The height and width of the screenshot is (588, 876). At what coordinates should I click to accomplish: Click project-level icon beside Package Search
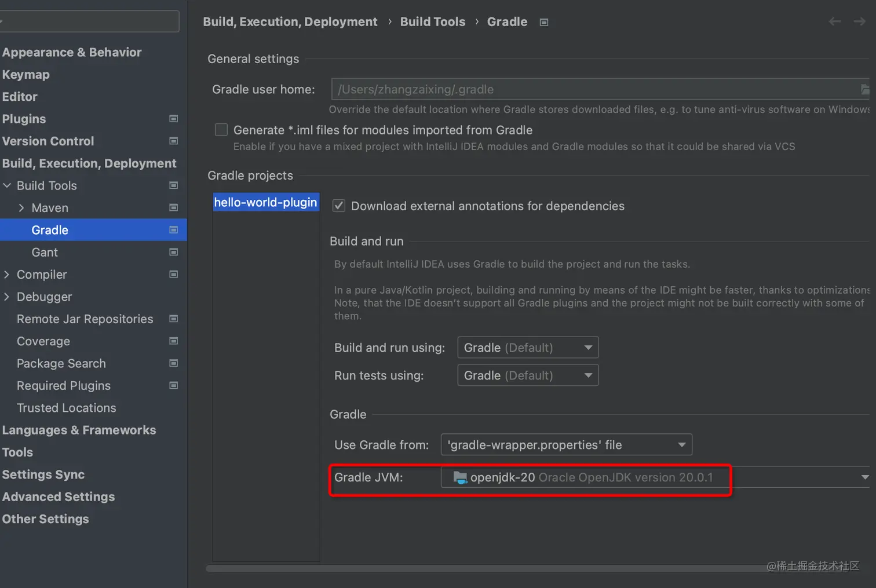[173, 363]
